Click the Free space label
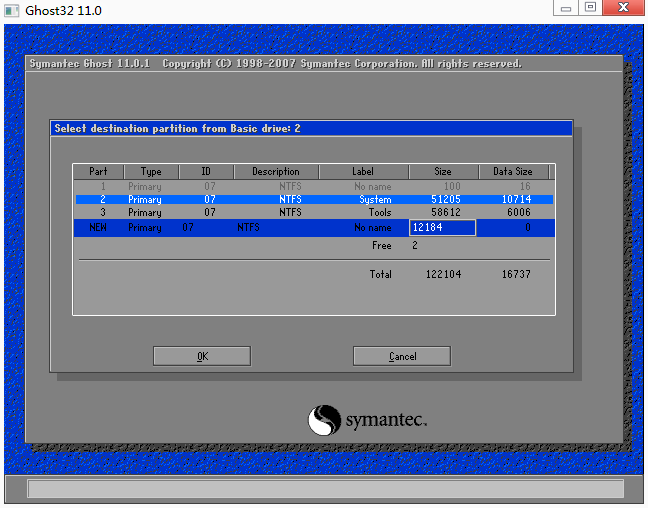The width and height of the screenshot is (648, 508). 381,246
